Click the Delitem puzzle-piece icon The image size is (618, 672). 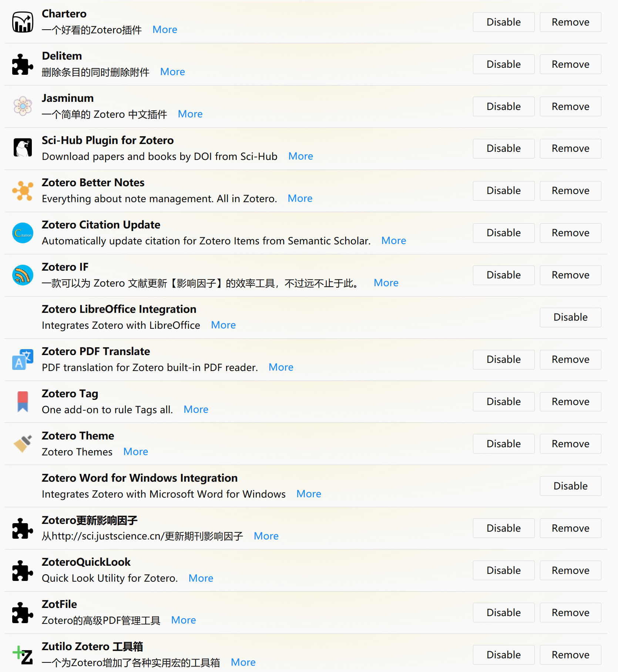(23, 64)
